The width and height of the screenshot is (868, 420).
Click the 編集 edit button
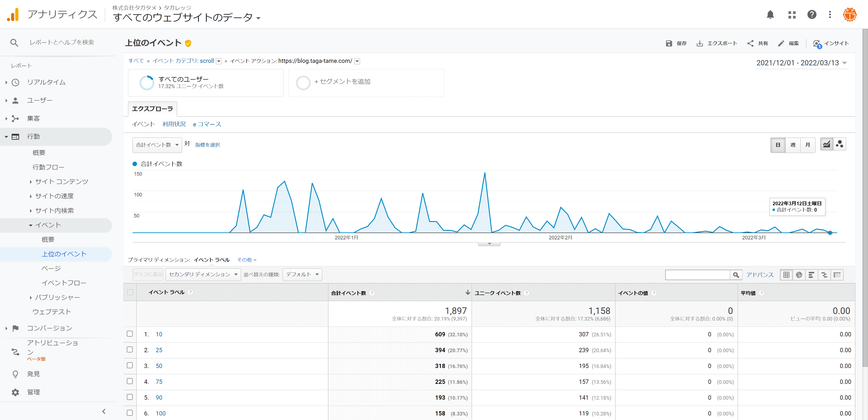tap(788, 43)
